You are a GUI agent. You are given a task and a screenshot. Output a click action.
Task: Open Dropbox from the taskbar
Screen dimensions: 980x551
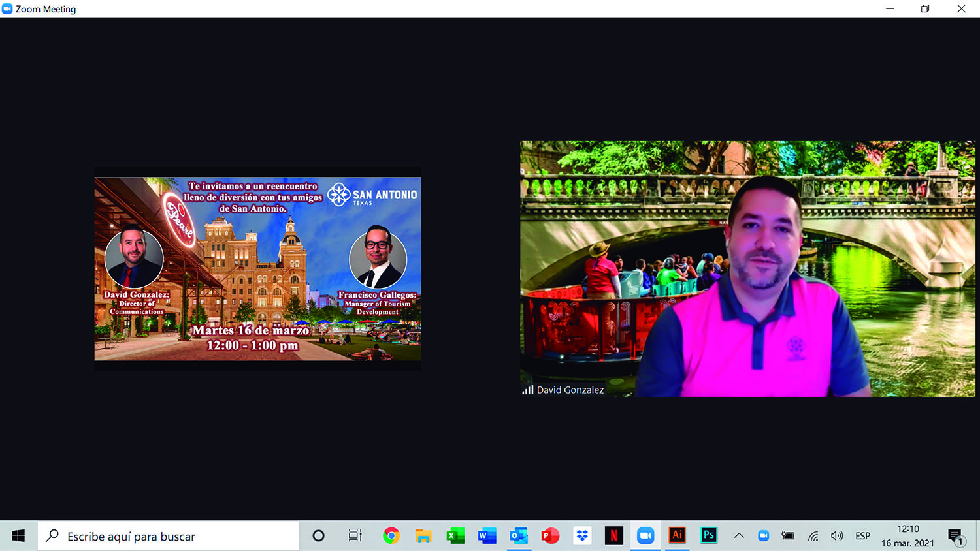pyautogui.click(x=581, y=536)
